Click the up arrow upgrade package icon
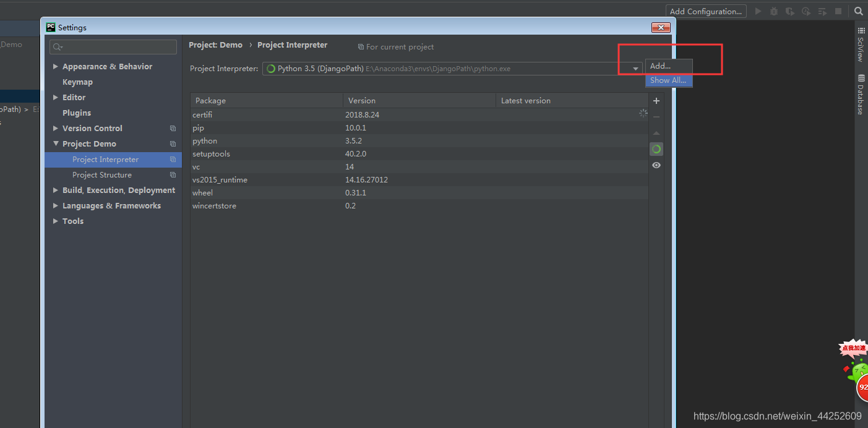 pos(656,133)
